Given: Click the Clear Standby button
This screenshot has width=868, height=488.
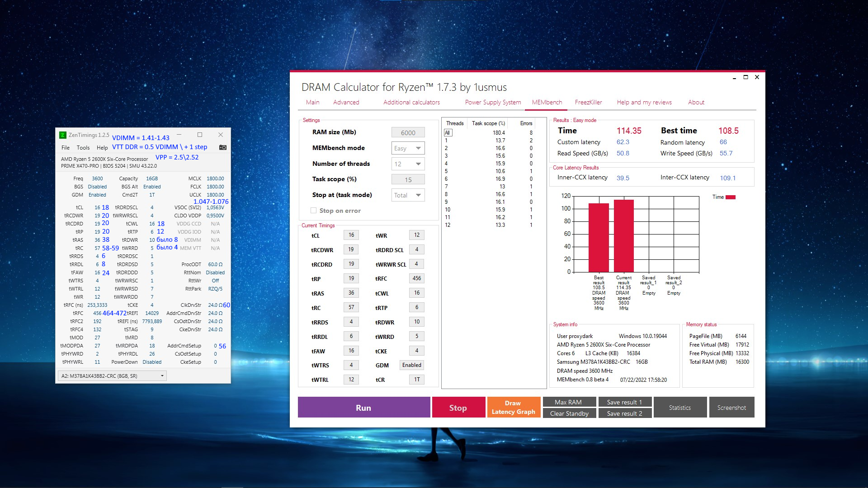Looking at the screenshot, I should pyautogui.click(x=569, y=413).
